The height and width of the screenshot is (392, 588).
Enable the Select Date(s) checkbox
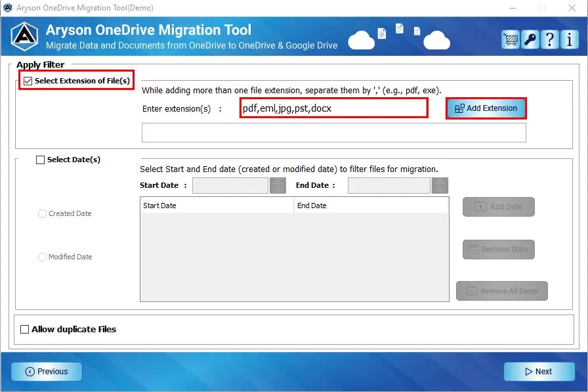40,160
